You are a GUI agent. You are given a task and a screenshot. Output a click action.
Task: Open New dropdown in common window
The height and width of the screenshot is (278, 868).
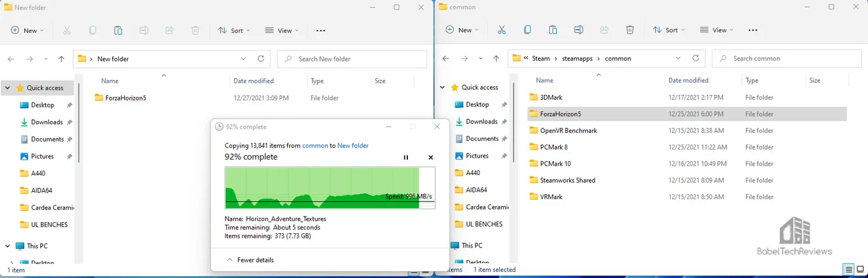[463, 30]
